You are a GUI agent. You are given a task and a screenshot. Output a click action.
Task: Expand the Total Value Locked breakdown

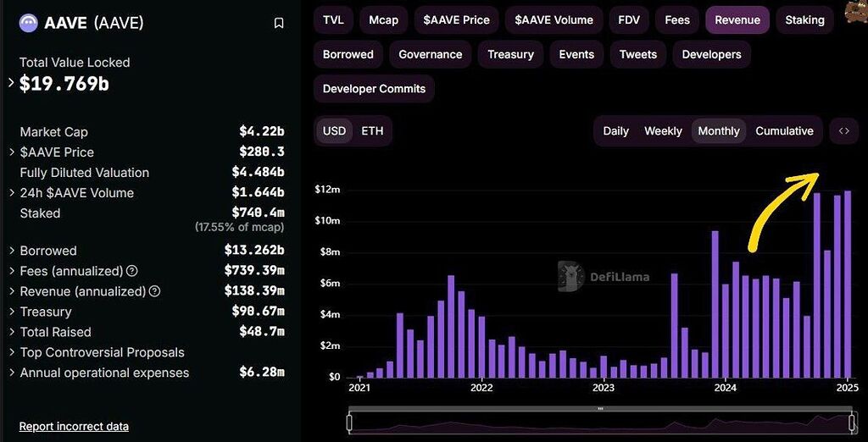coord(11,83)
